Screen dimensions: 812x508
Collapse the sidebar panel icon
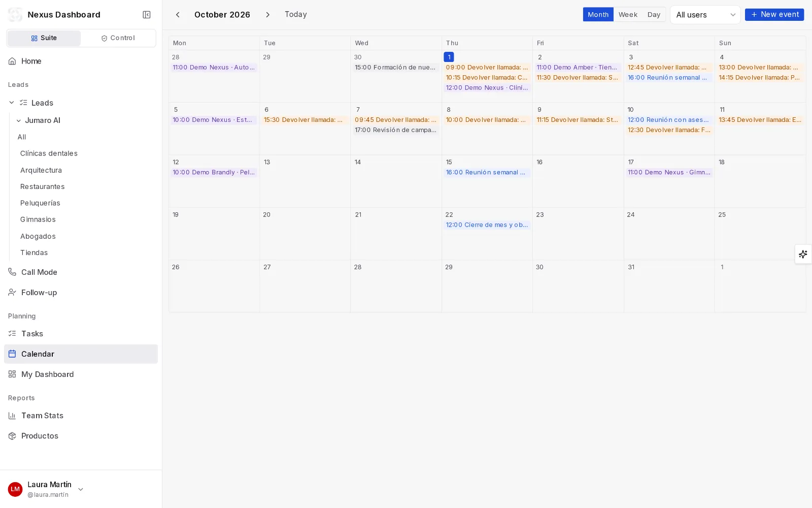point(147,15)
